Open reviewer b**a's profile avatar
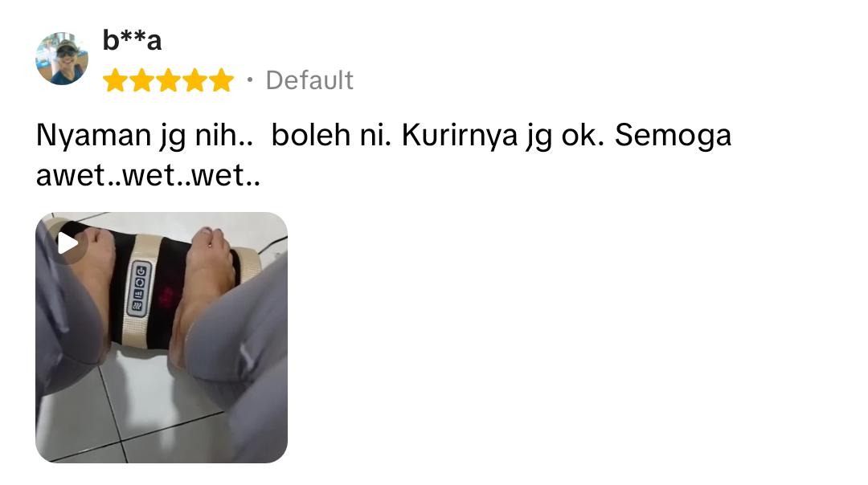This screenshot has width=868, height=485. (62, 59)
